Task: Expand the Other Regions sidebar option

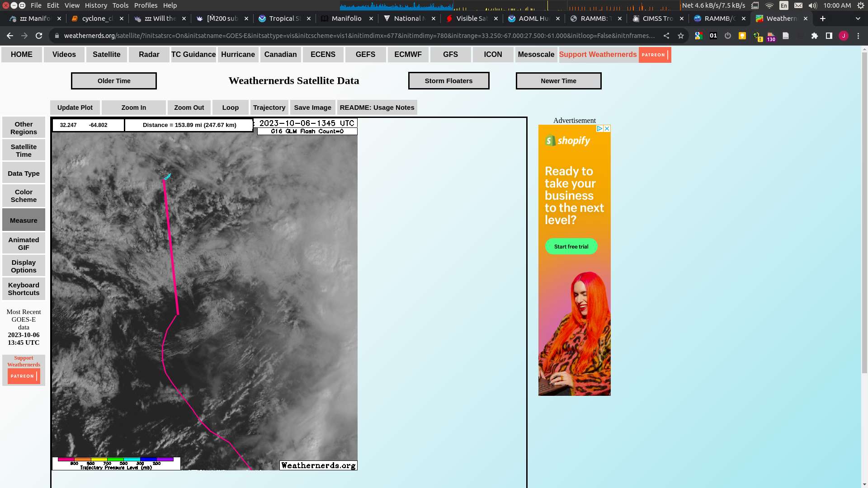Action: point(24,128)
